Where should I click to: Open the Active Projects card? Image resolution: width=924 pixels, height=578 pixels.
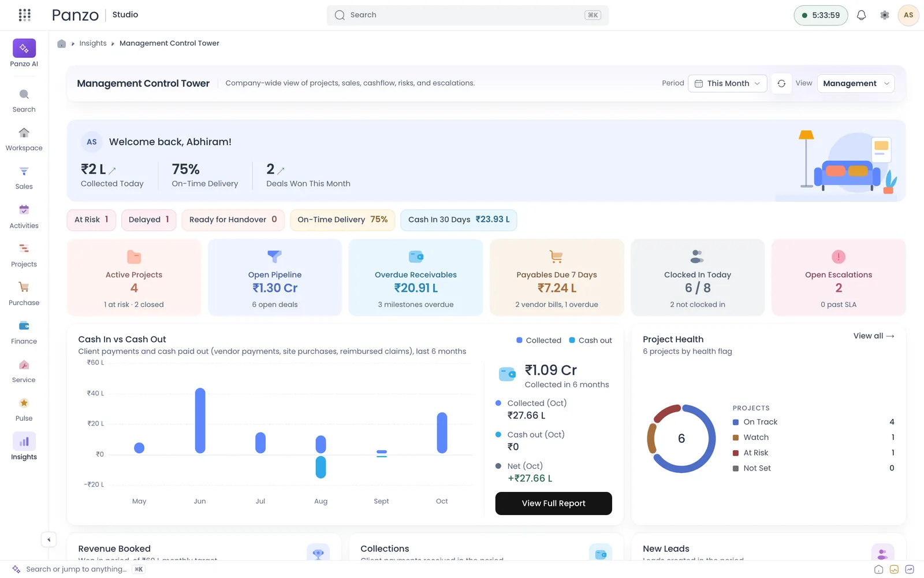pyautogui.click(x=134, y=277)
